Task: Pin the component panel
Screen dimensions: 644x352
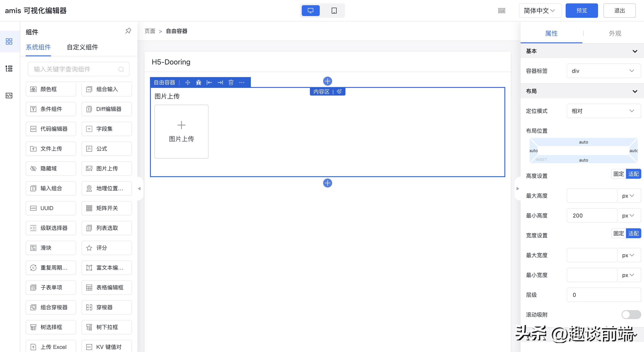Action: tap(128, 31)
